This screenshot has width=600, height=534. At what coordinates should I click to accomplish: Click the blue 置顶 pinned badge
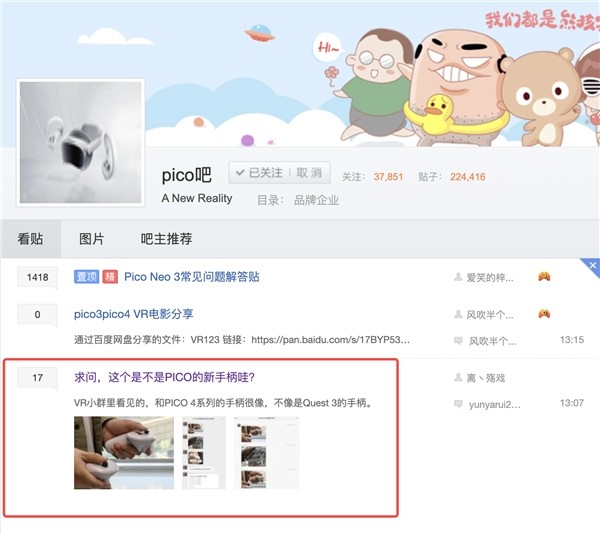(86, 277)
